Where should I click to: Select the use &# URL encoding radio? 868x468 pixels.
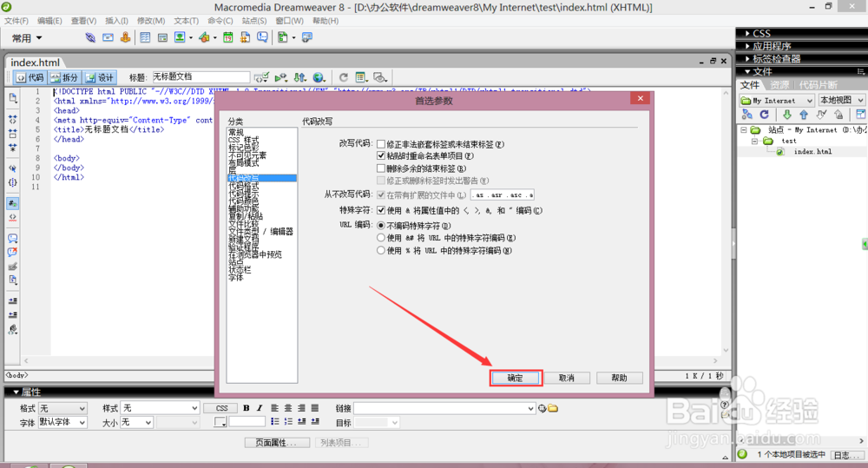[381, 238]
